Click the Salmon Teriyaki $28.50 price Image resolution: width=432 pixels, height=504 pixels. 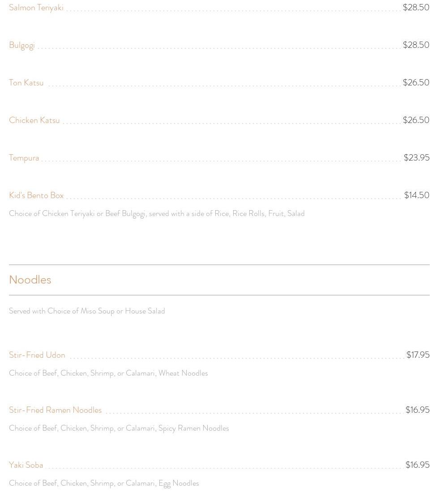click(416, 8)
